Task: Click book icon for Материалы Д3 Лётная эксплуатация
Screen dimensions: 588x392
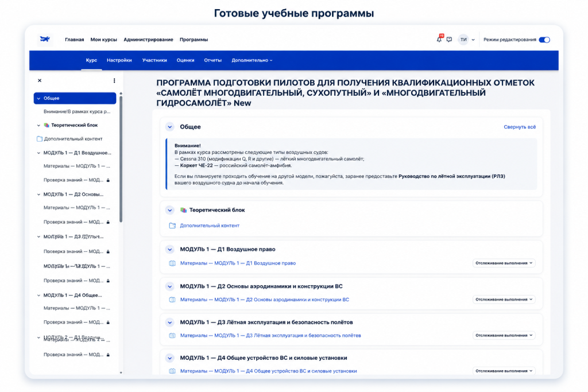Action: [x=172, y=335]
